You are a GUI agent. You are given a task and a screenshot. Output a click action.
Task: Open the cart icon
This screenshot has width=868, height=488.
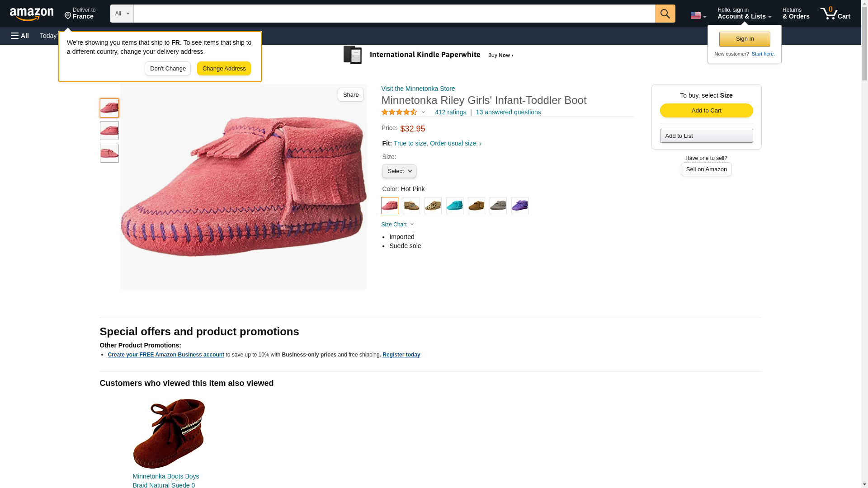(835, 14)
